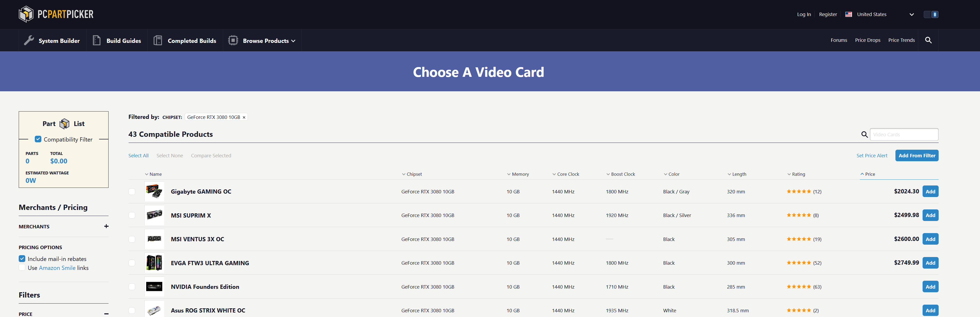The image size is (980, 317).
Task: Open System Builder wrench icon
Action: 29,40
